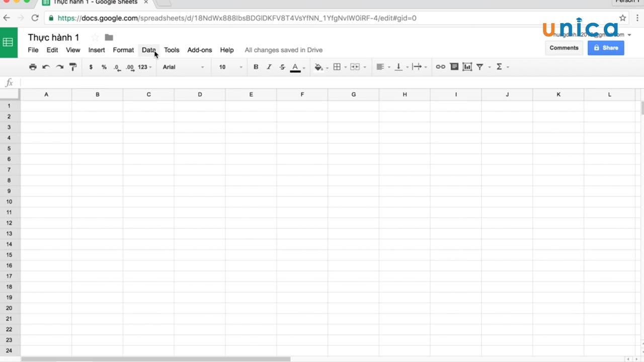This screenshot has width=644, height=362.
Task: Redo the last action
Action: [x=59, y=67]
